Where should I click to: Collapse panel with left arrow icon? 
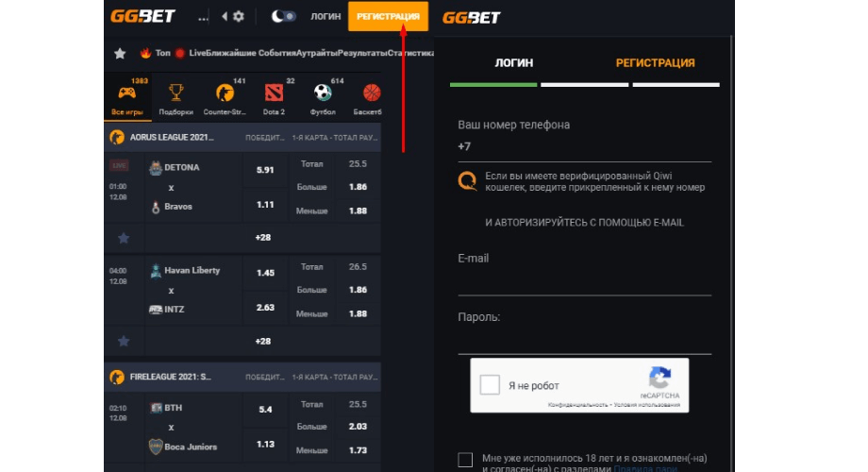click(225, 16)
